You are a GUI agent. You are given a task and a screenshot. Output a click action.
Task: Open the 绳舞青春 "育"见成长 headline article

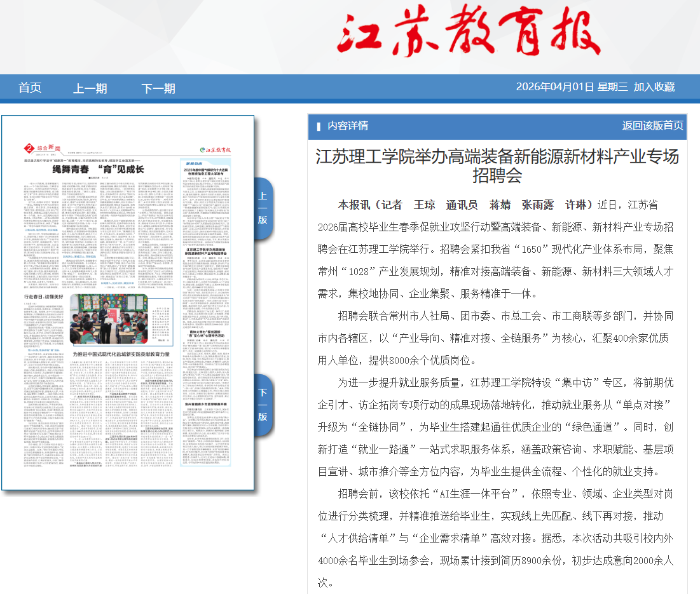point(98,170)
